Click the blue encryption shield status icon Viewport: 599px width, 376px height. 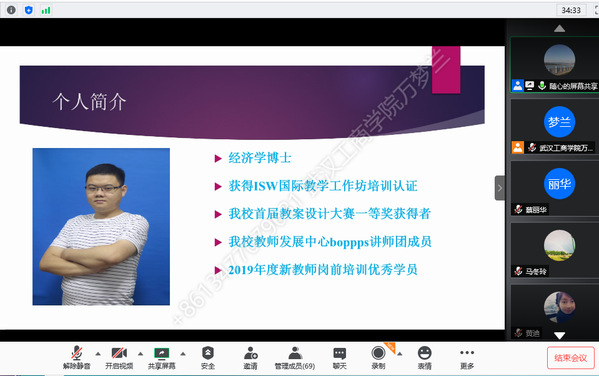(x=29, y=10)
